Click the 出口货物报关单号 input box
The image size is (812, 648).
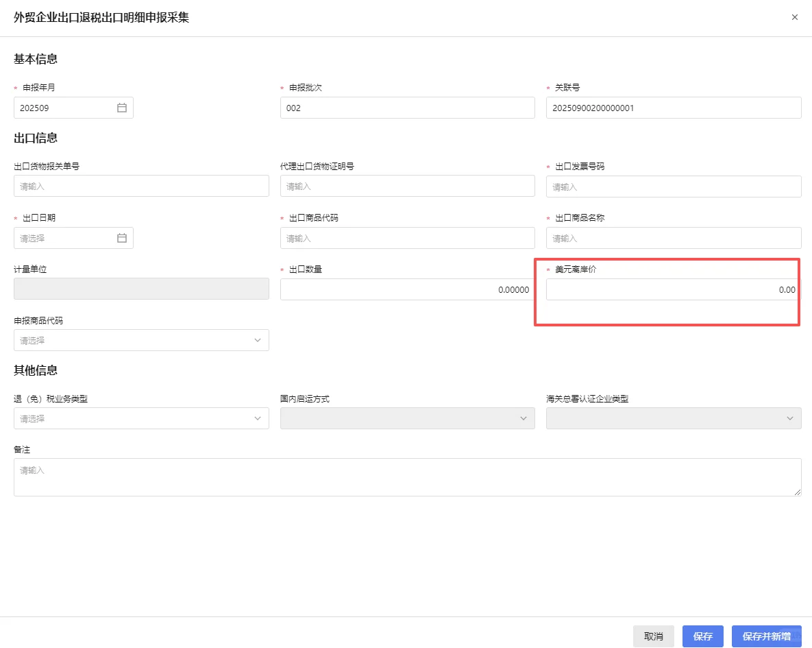pos(141,186)
